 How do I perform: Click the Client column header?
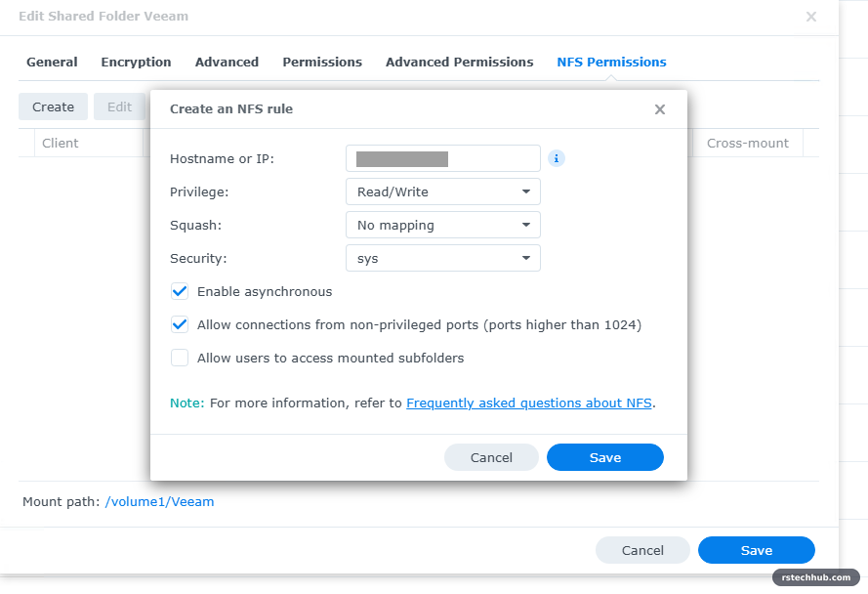pos(89,143)
